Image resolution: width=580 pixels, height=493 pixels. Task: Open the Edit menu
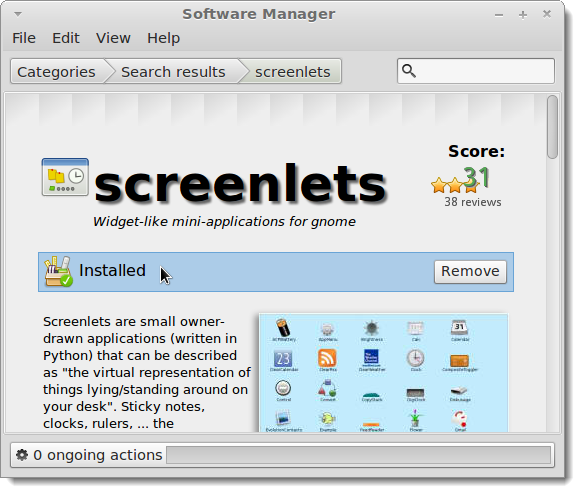[x=66, y=38]
